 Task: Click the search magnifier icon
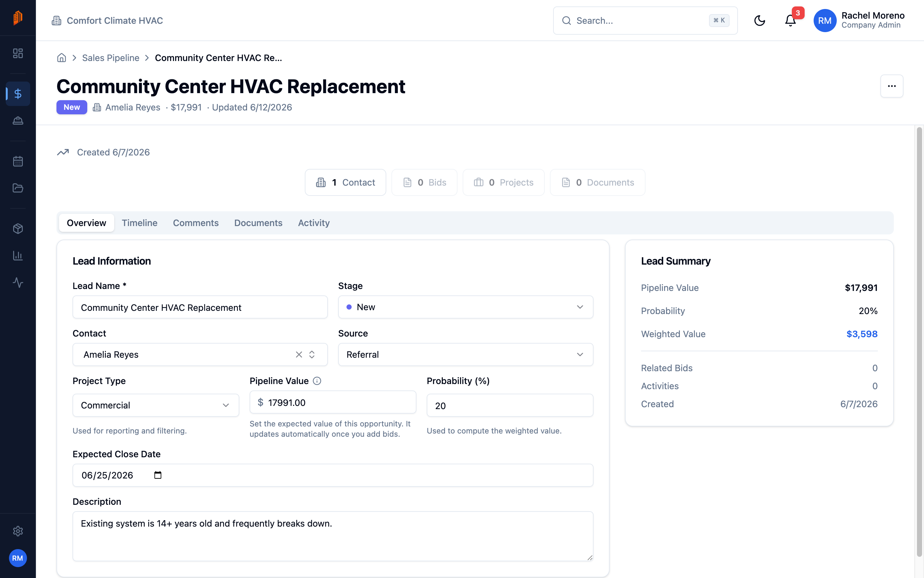pos(567,21)
